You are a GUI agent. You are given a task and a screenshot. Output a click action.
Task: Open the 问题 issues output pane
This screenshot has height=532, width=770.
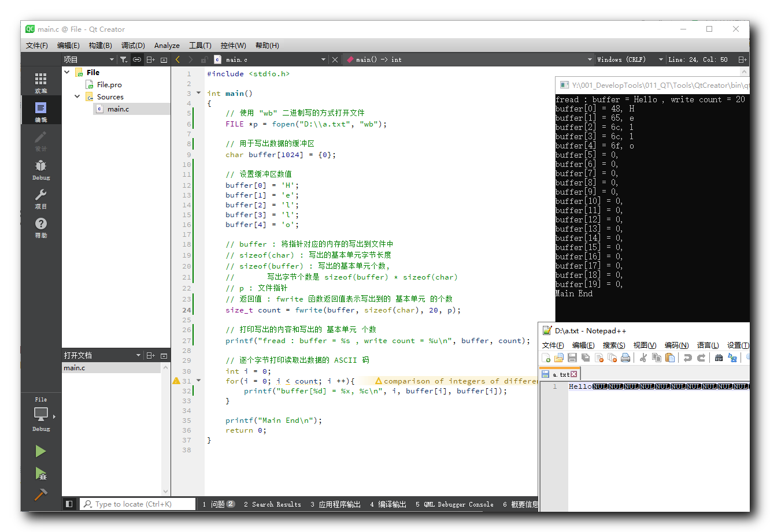click(219, 504)
